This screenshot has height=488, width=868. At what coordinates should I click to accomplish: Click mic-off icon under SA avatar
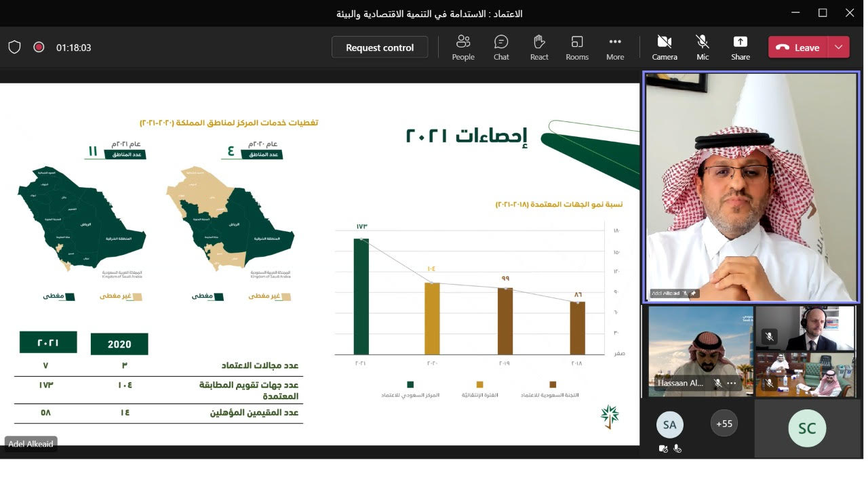677,449
